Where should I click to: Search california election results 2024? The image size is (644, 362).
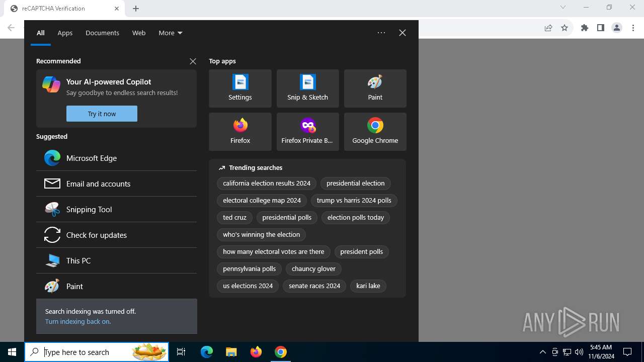coord(267,184)
